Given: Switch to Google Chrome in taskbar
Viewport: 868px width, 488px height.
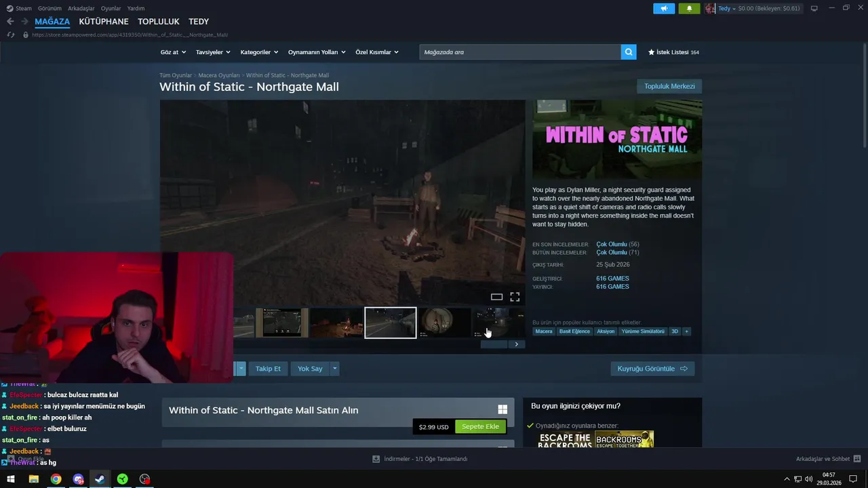Looking at the screenshot, I should click(56, 479).
